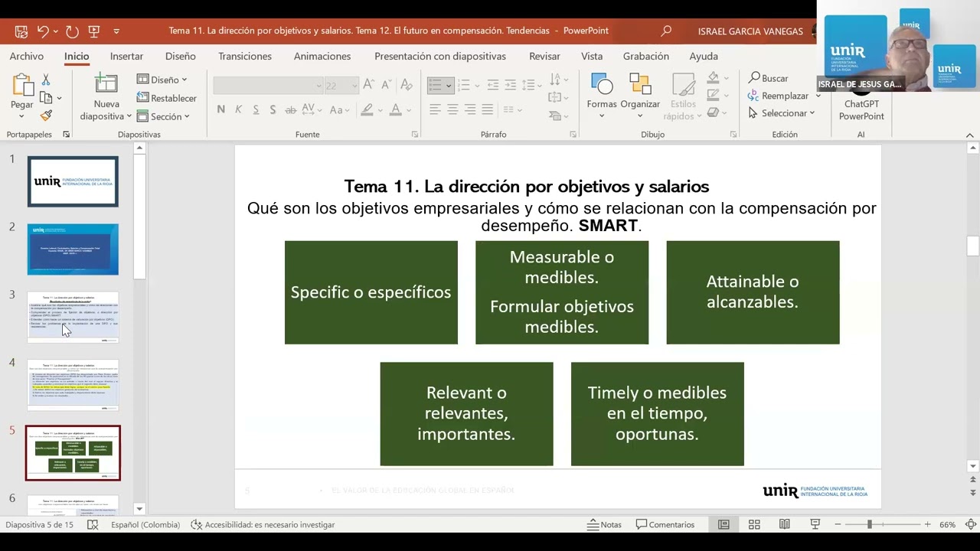Switch to the Insertar tab
The width and height of the screenshot is (980, 551).
(126, 56)
